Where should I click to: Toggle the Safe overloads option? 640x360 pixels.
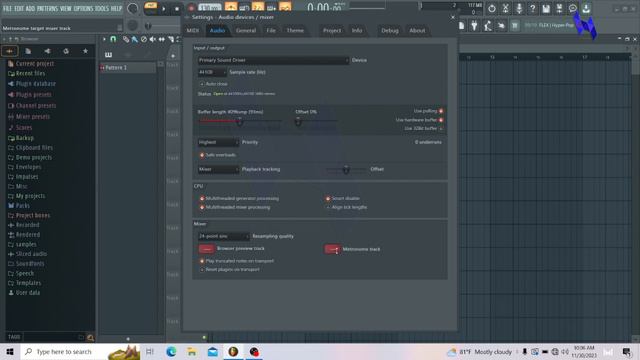pyautogui.click(x=202, y=155)
